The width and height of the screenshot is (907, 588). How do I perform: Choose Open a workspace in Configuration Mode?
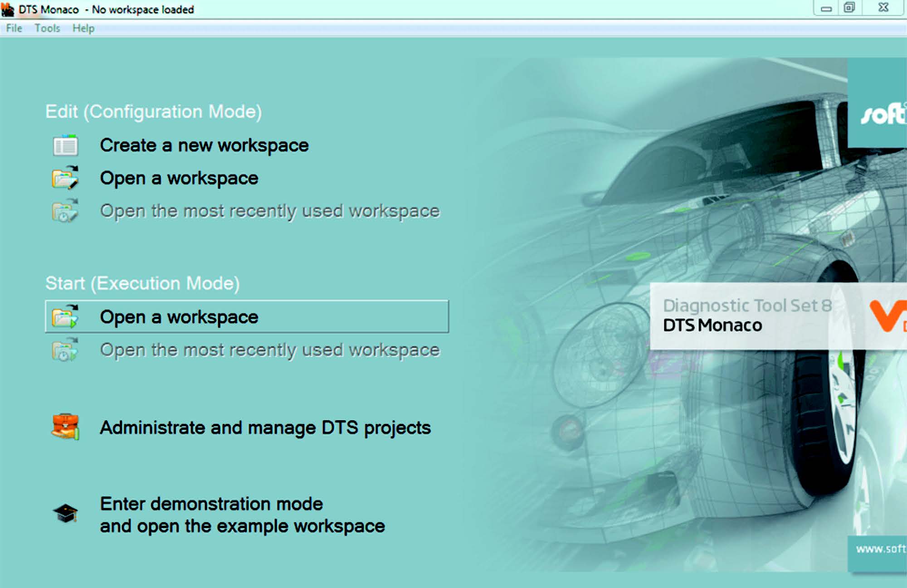(x=179, y=178)
